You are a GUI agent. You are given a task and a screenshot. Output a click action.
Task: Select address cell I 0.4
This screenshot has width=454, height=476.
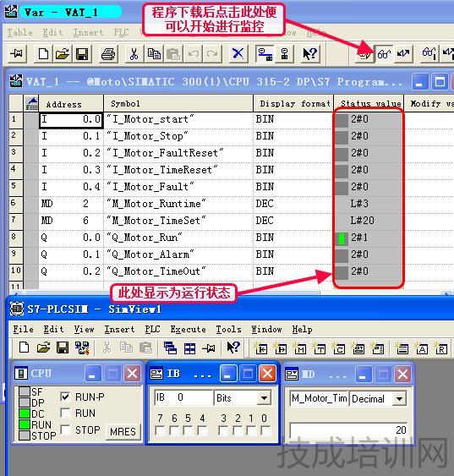point(71,187)
